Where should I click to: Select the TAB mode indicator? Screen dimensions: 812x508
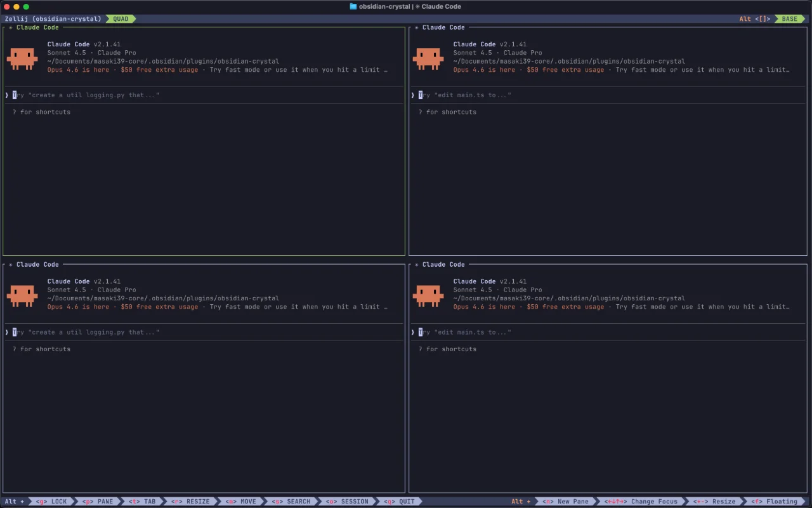point(141,501)
